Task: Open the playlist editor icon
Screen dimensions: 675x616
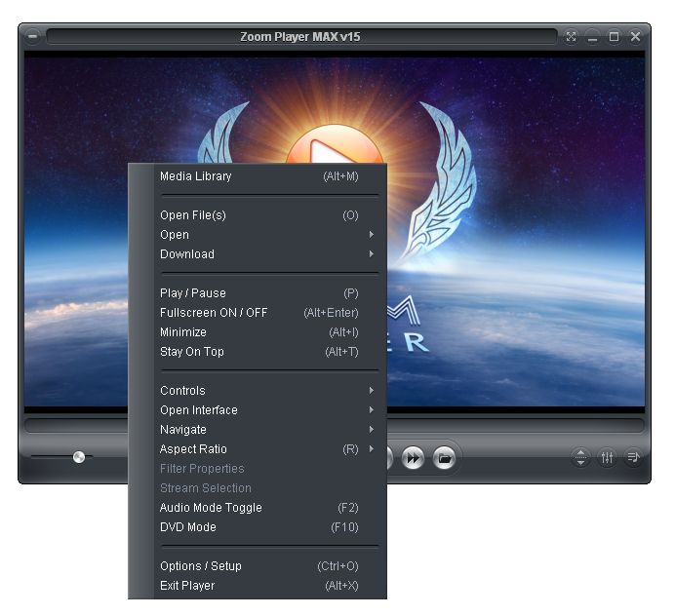Action: pos(633,457)
